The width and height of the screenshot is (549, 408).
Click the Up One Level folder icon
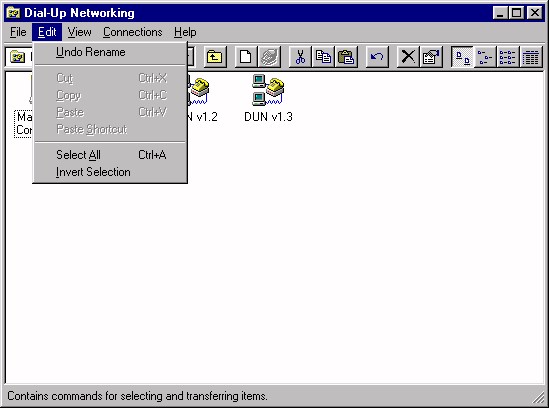[214, 57]
